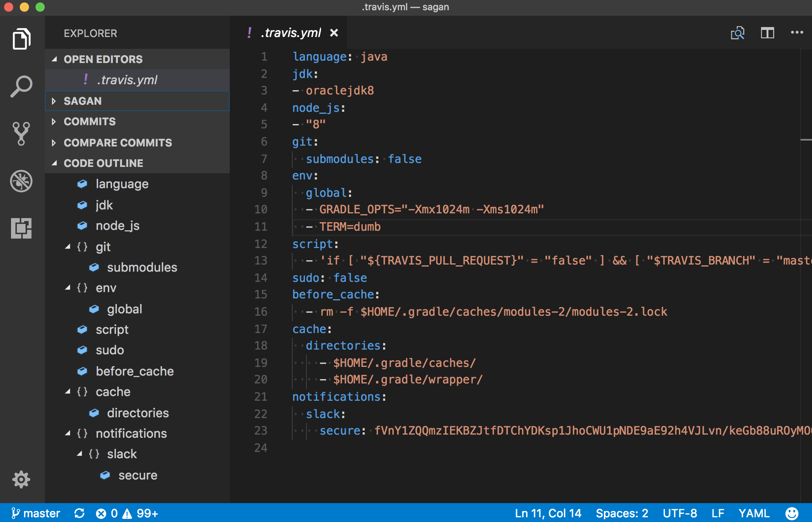Open the more actions (...) editor menu
Screen dimensions: 812x522
click(x=797, y=33)
